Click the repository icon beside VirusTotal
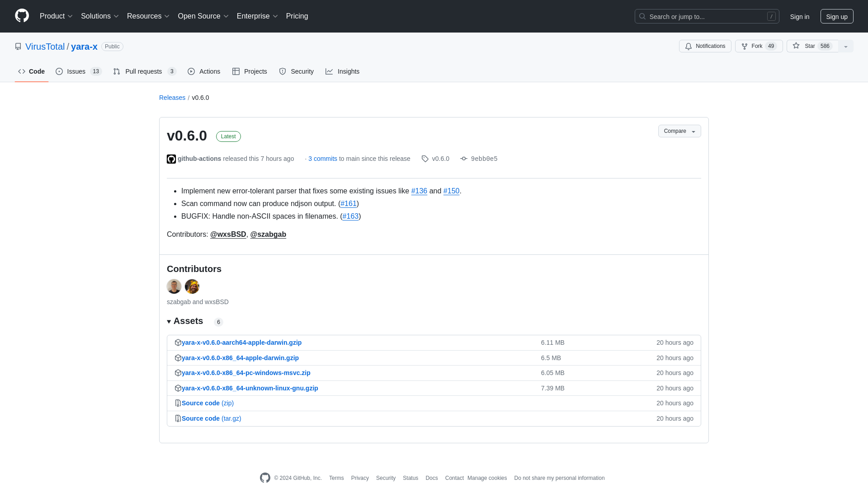 [18, 47]
